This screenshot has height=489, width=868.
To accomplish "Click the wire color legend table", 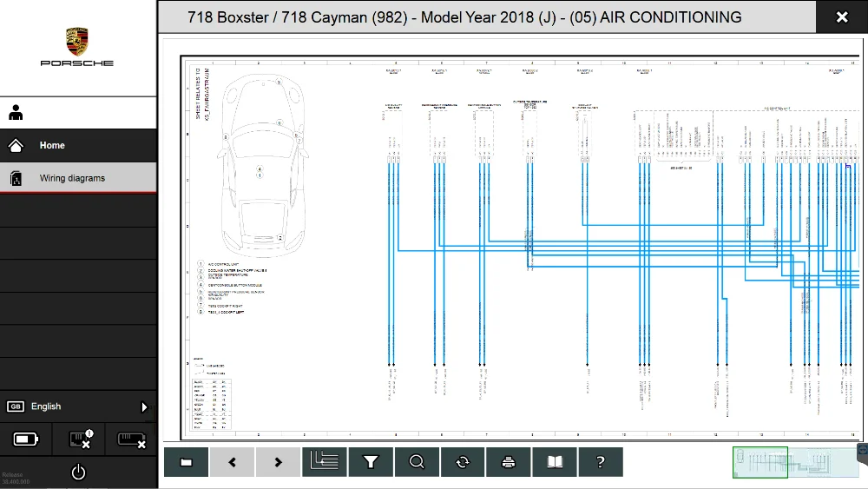I will [212, 404].
